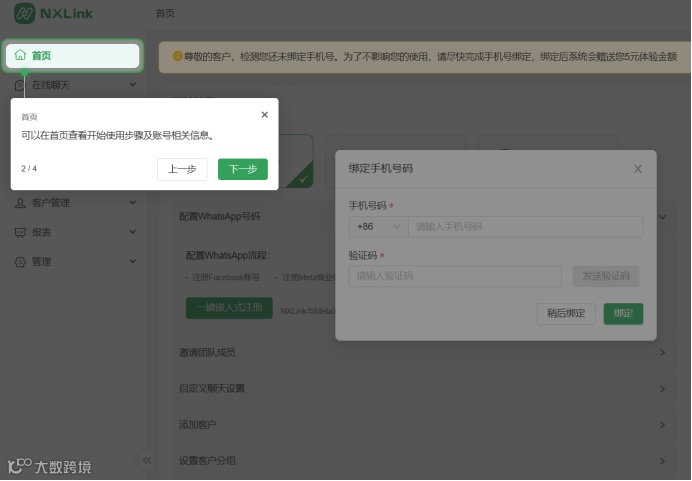Focus the 请输入手机号码 phone field
692x481 pixels.
coord(526,227)
